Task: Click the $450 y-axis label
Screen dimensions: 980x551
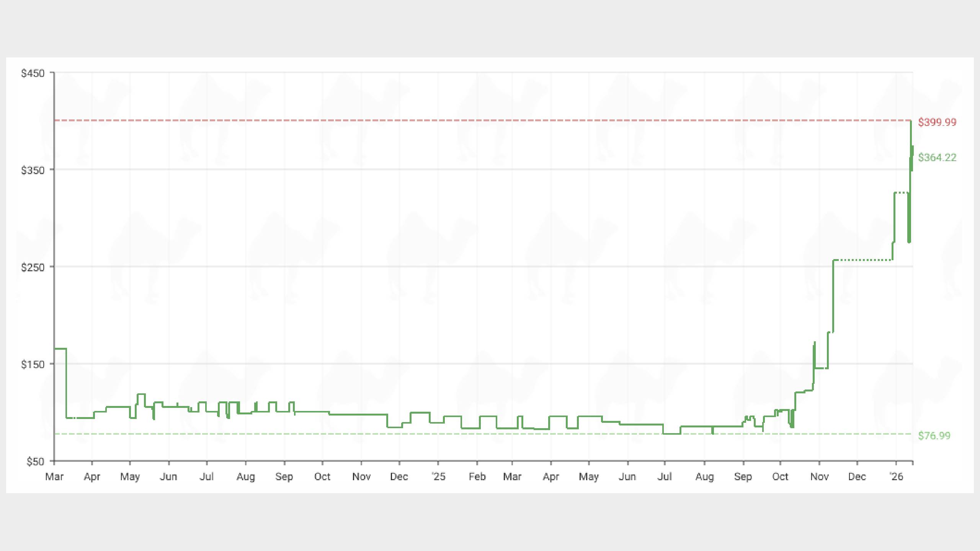Action: 33,73
